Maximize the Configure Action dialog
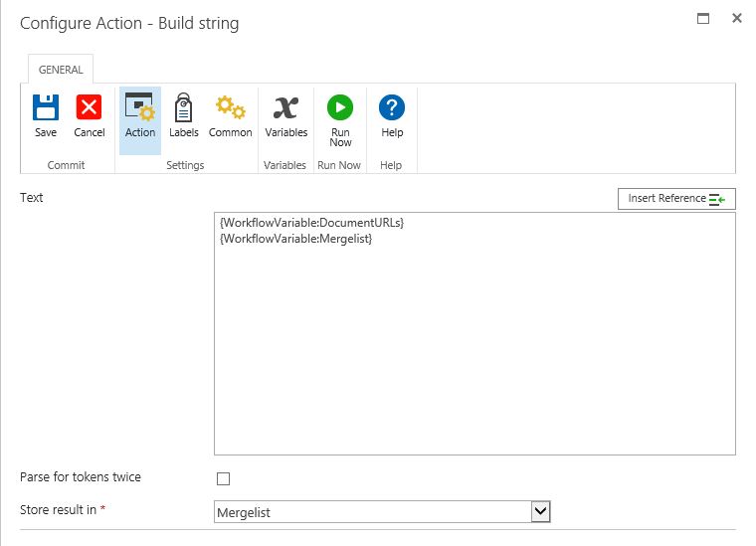The width and height of the screenshot is (756, 546). click(703, 18)
